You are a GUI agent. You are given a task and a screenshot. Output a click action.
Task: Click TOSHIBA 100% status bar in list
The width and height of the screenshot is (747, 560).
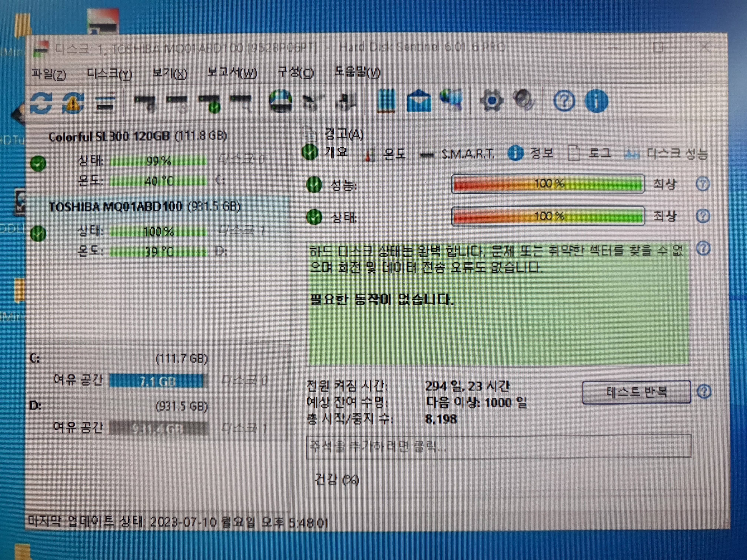click(x=158, y=231)
